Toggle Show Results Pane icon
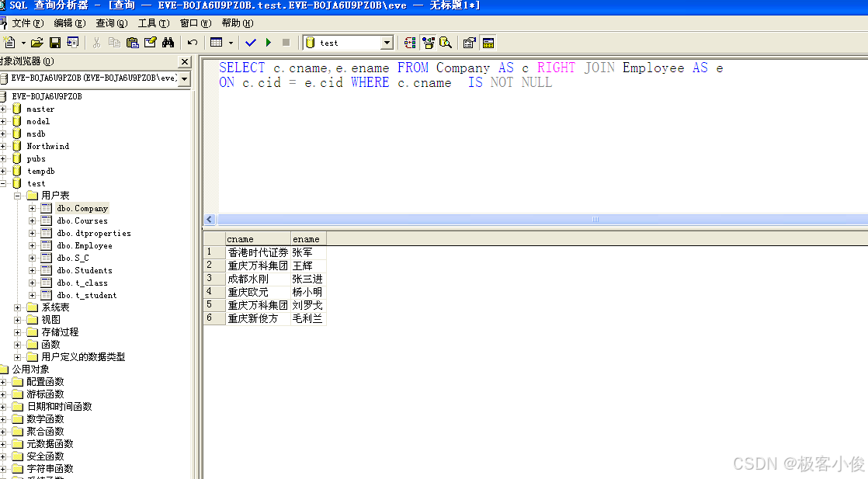The width and height of the screenshot is (868, 479). coord(488,43)
